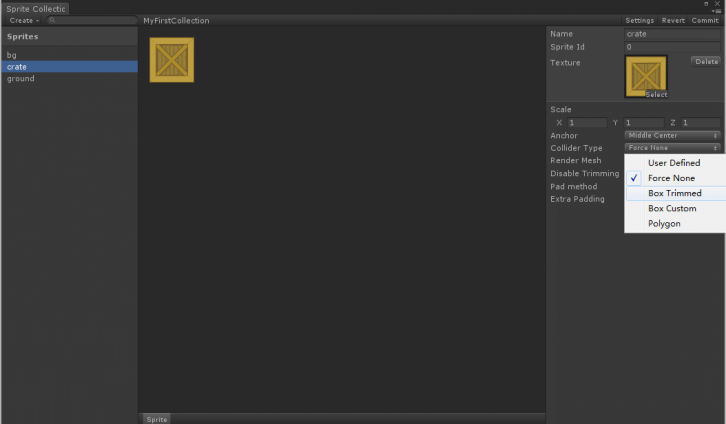
Task: Click the Render Mesh label
Action: [576, 161]
